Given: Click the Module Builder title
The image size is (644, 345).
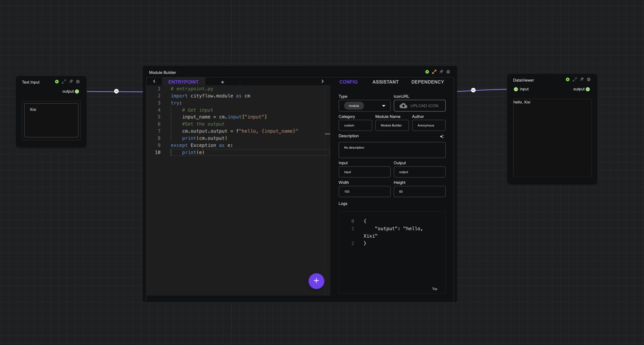Looking at the screenshot, I should click(x=163, y=72).
